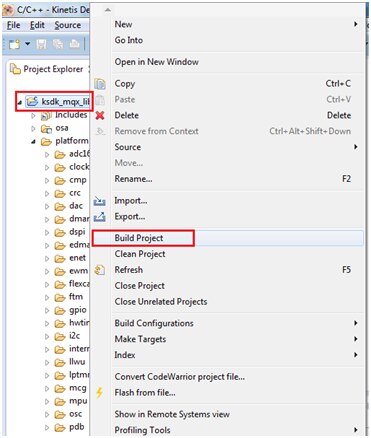Click the Save All toolbar icon
Screen dimensions: 371x438
click(x=58, y=44)
